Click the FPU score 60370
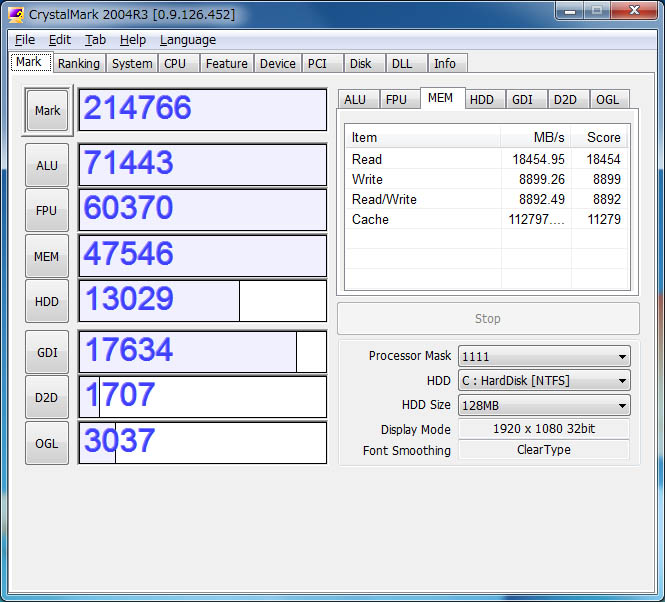Viewport: 667px width, 603px height. 203,210
